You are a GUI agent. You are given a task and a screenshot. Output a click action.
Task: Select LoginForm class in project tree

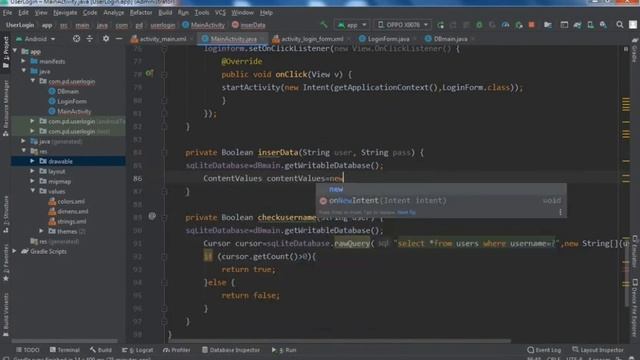67,101
